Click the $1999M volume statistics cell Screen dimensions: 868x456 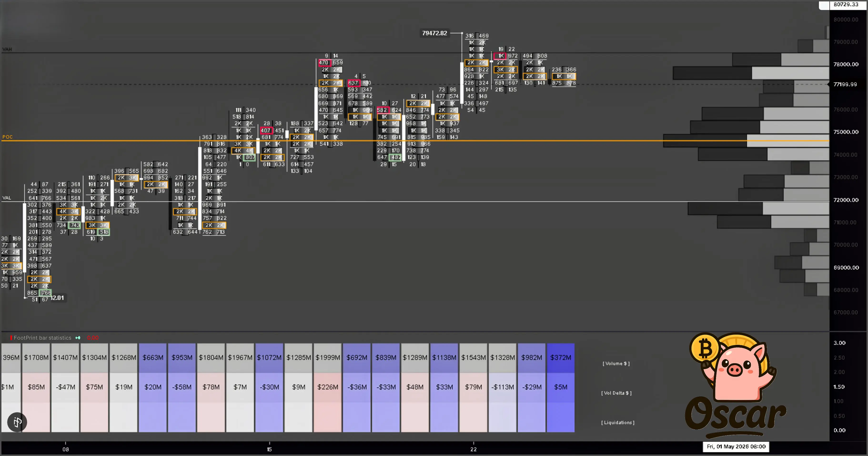328,358
